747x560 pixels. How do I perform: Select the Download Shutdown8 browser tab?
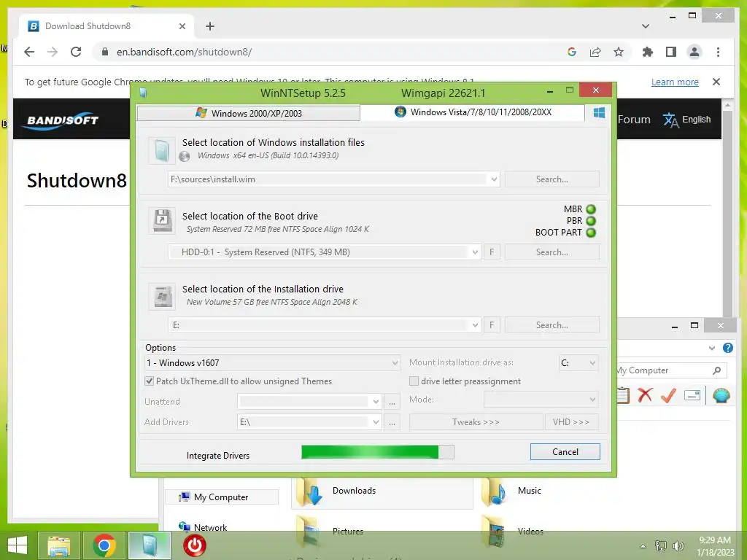pos(107,26)
